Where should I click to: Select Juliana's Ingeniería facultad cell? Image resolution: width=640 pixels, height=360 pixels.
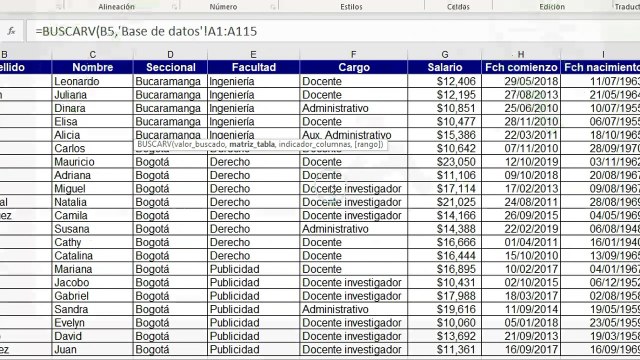[253, 95]
